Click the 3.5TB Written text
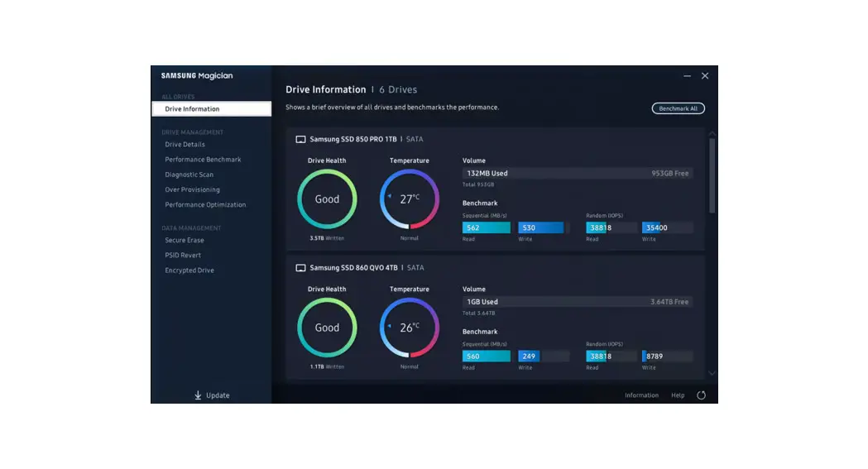 [327, 238]
